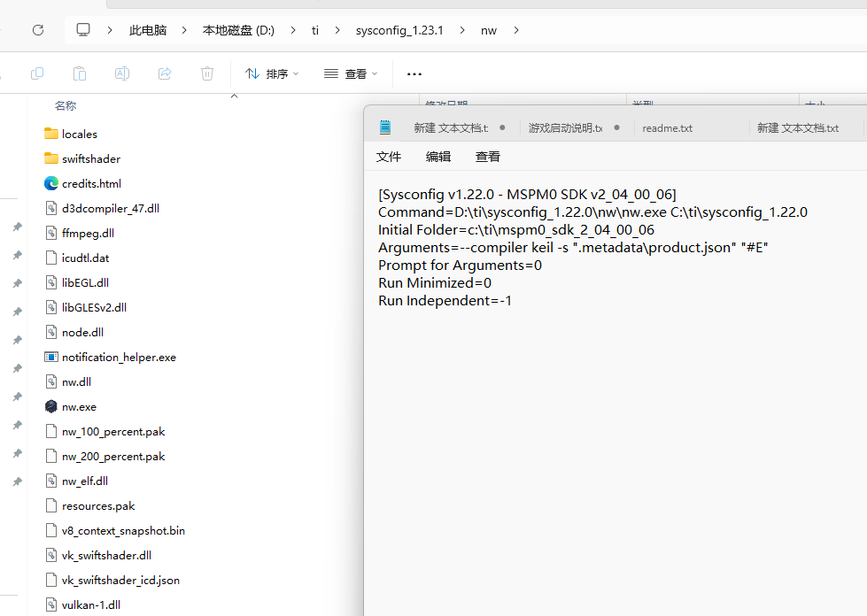Go to sysconfig_1.23.1 in address bar
867x616 pixels.
pyautogui.click(x=399, y=30)
